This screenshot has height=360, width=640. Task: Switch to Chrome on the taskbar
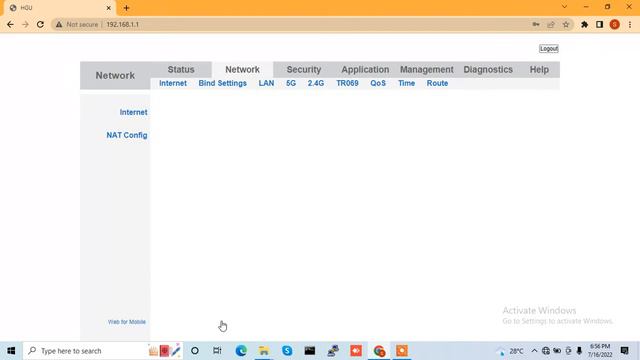coord(379,351)
